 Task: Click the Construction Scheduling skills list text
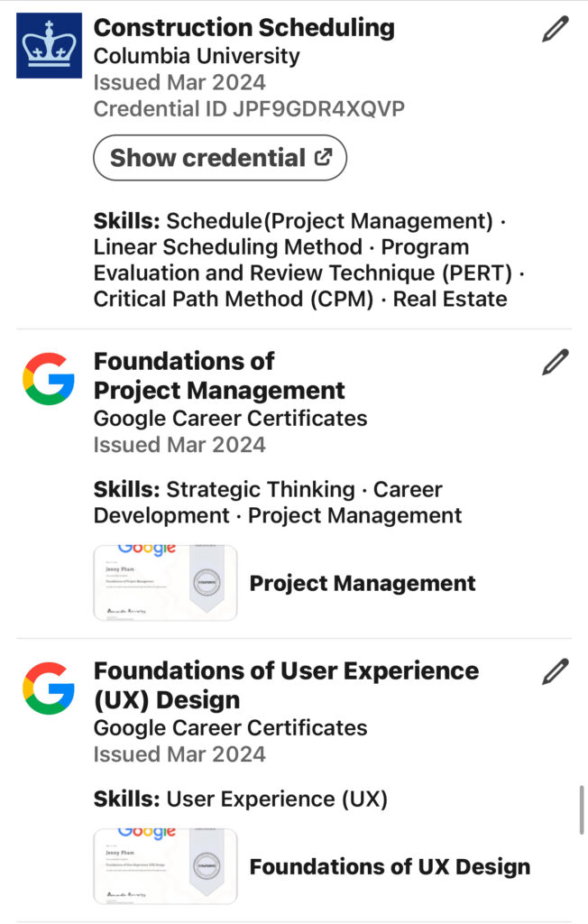tap(308, 260)
